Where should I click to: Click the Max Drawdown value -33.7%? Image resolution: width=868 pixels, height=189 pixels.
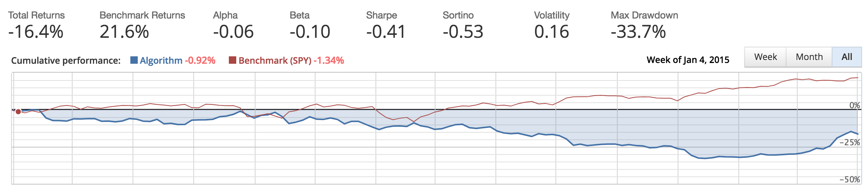pyautogui.click(x=638, y=32)
